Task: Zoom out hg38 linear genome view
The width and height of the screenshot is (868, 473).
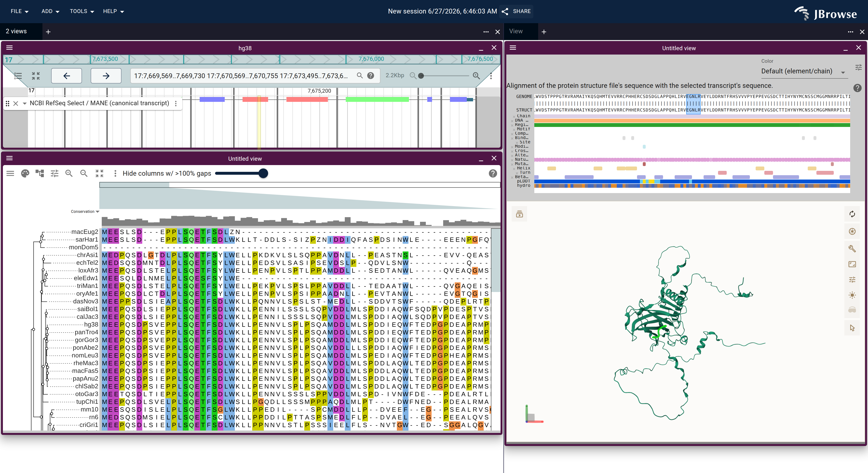Action: coord(413,76)
